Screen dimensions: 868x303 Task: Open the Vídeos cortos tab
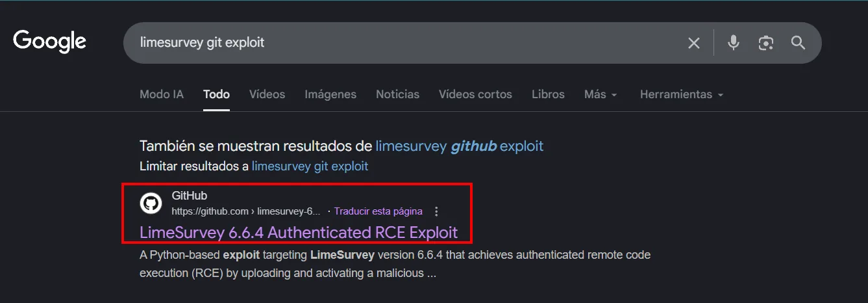tap(475, 94)
